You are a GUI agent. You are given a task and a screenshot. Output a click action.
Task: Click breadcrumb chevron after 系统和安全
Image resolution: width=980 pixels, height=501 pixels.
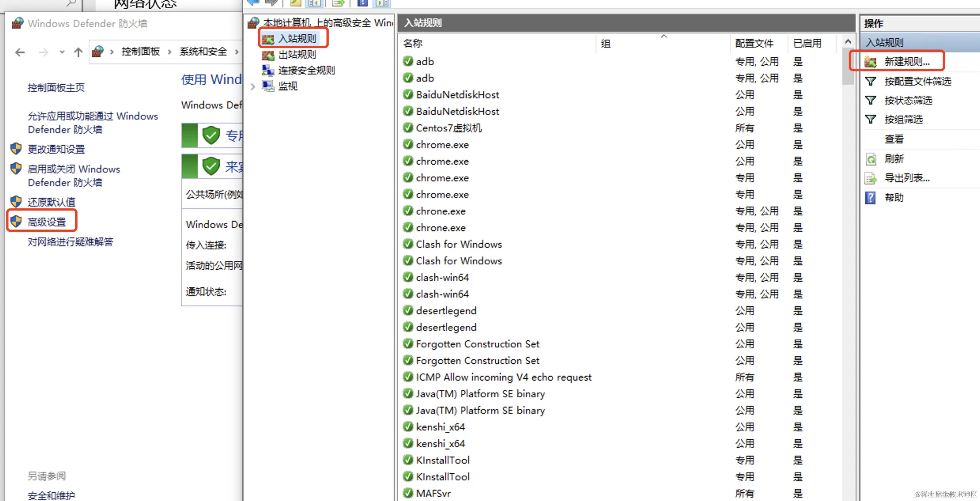tap(237, 52)
